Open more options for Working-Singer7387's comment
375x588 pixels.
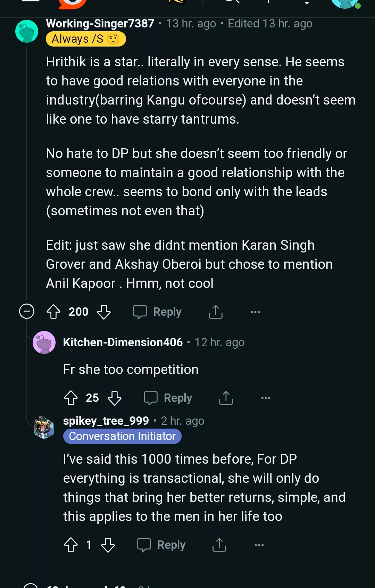(x=255, y=312)
